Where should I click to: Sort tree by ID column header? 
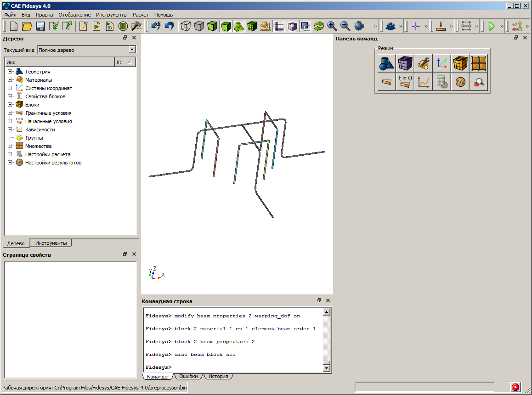125,62
